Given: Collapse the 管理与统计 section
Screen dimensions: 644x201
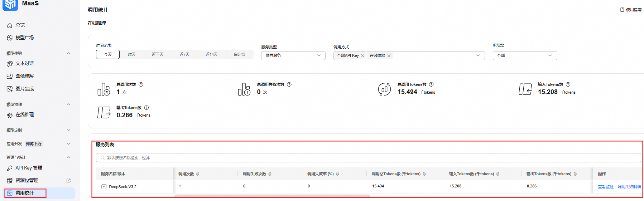Looking at the screenshot, I should 68,157.
